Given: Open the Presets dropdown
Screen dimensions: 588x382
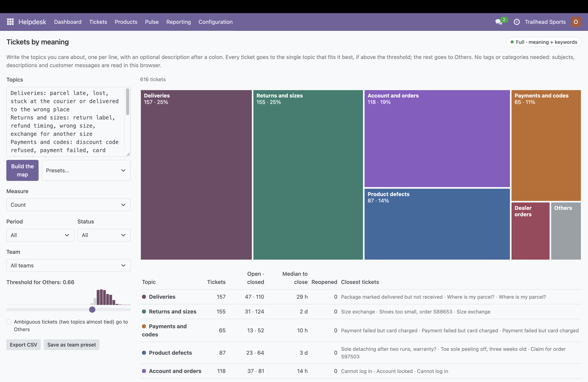Looking at the screenshot, I should 86,170.
